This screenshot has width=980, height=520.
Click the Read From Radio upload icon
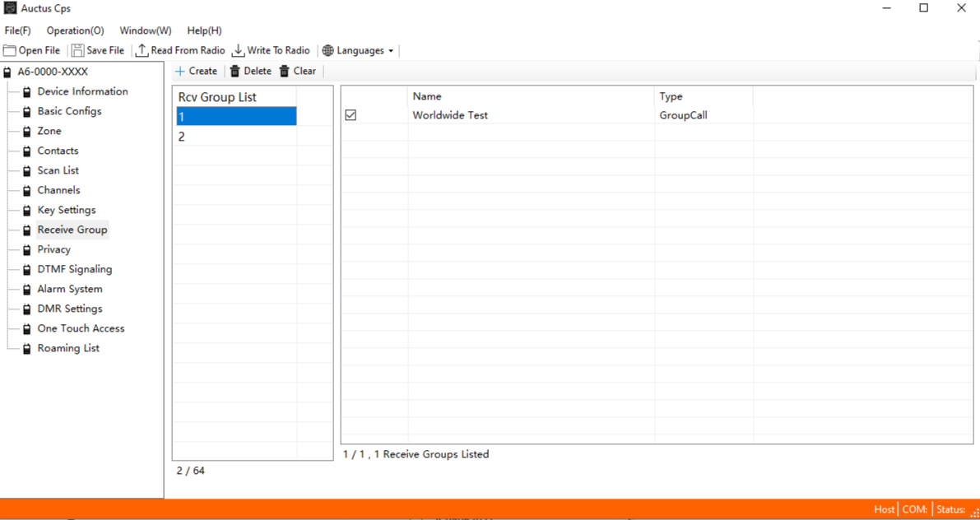142,51
